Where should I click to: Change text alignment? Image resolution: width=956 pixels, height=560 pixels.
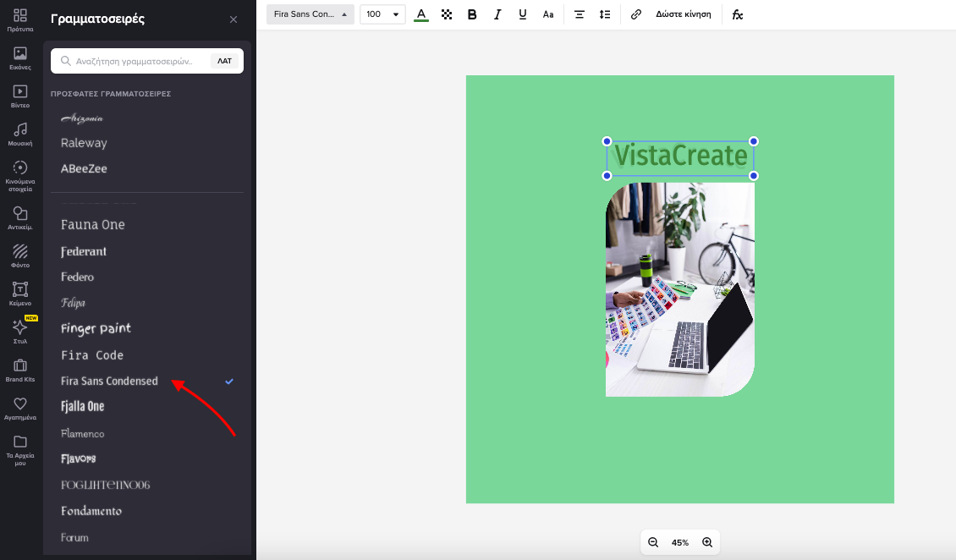coord(580,14)
